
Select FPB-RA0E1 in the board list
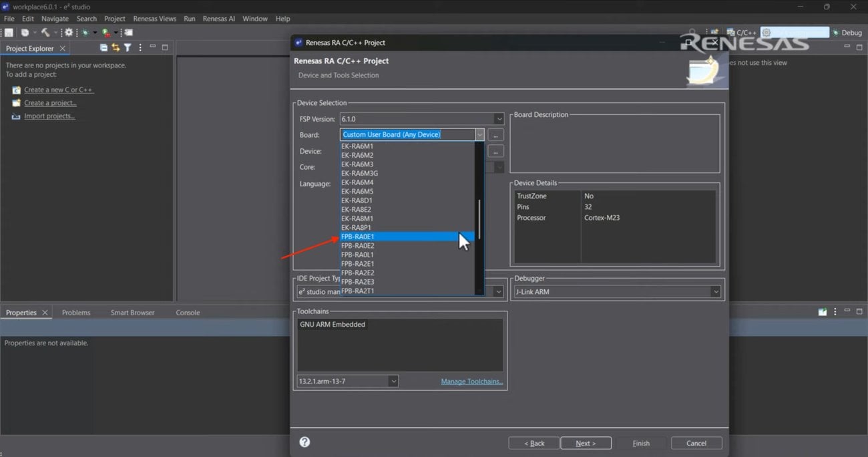click(x=407, y=237)
